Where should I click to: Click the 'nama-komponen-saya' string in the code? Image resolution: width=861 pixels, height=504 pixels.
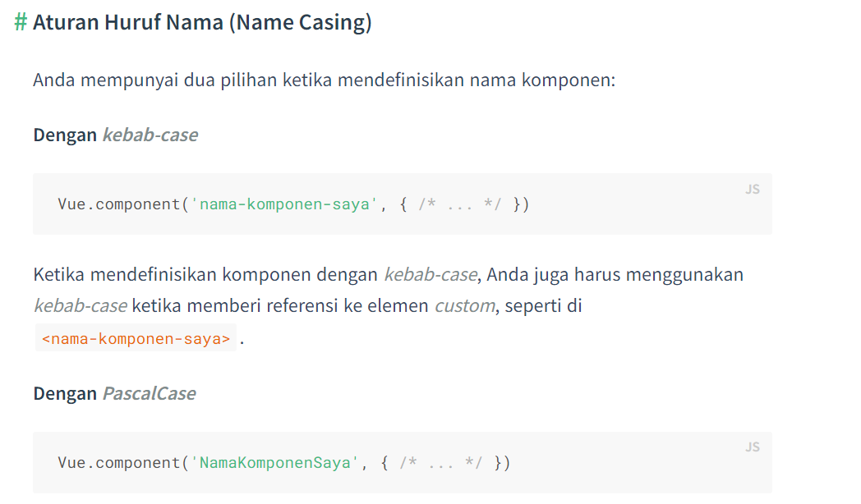click(284, 204)
